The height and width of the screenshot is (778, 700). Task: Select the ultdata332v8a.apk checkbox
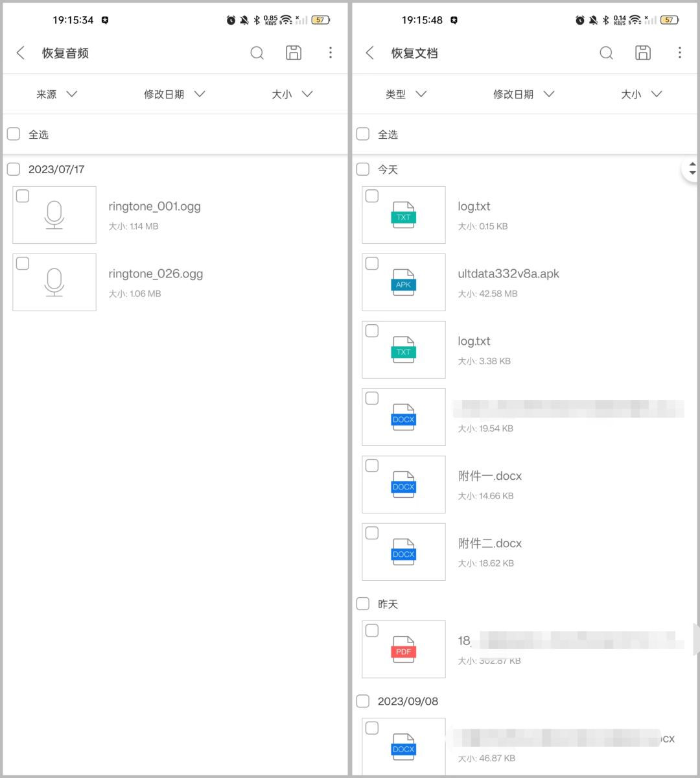click(x=371, y=263)
